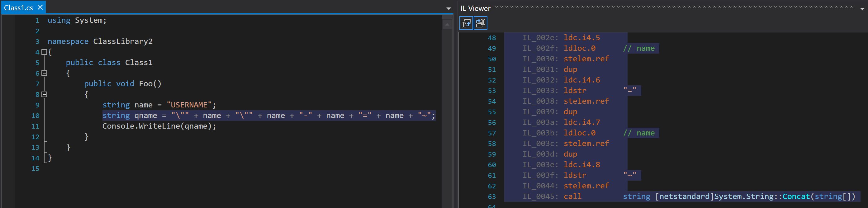Click the IL_0045 address label
The image size is (868, 208).
pyautogui.click(x=540, y=196)
